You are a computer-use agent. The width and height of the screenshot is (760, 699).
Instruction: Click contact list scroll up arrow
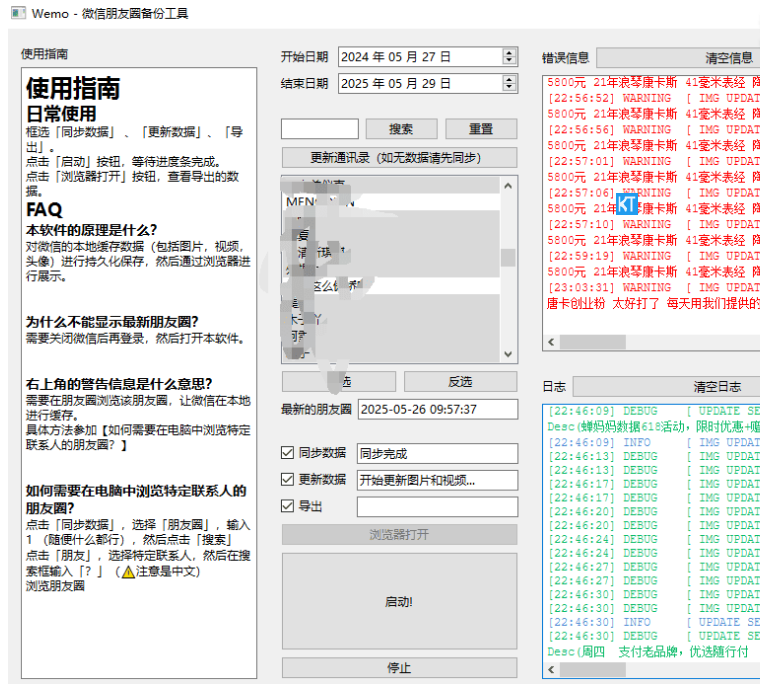[x=508, y=186]
